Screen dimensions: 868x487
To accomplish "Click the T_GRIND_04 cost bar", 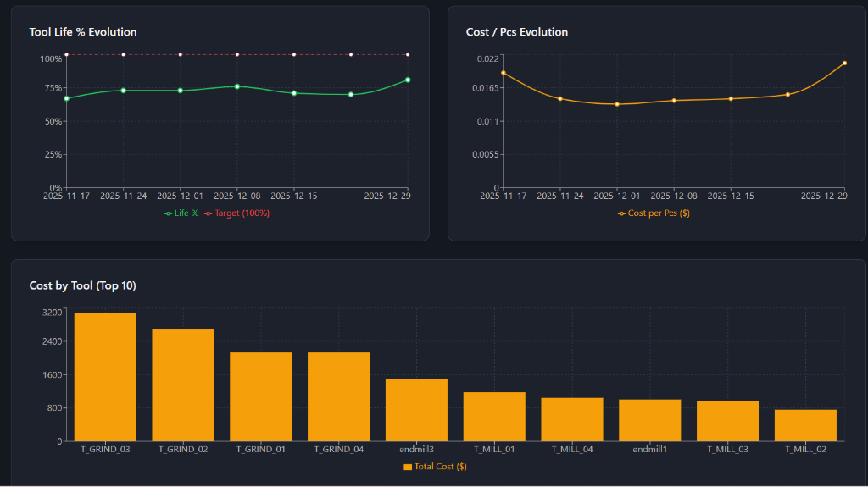I will pyautogui.click(x=338, y=396).
